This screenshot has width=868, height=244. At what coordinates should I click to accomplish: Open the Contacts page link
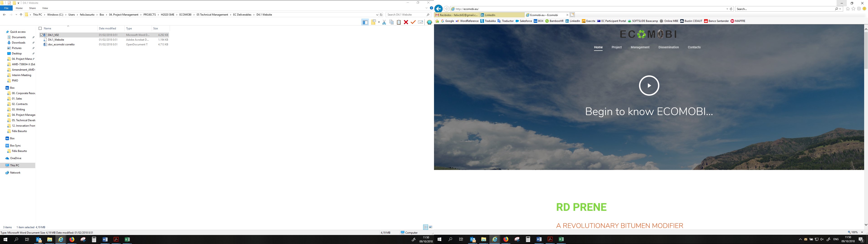[694, 47]
